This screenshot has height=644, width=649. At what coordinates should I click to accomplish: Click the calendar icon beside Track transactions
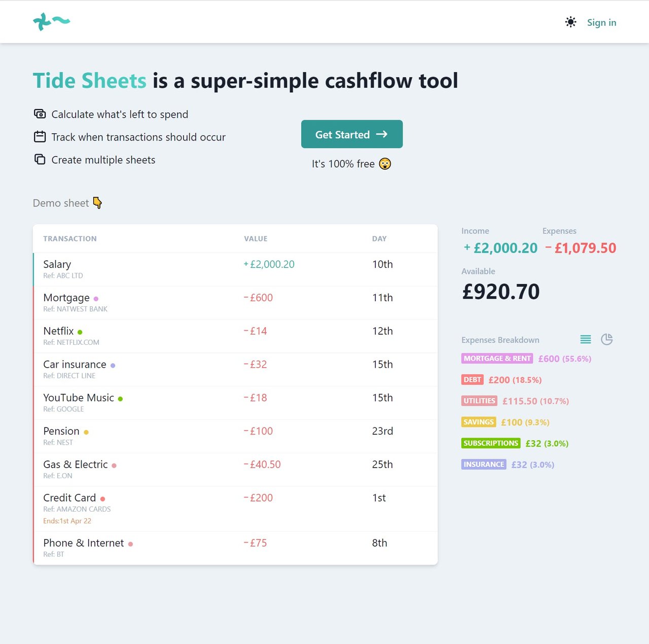point(40,137)
